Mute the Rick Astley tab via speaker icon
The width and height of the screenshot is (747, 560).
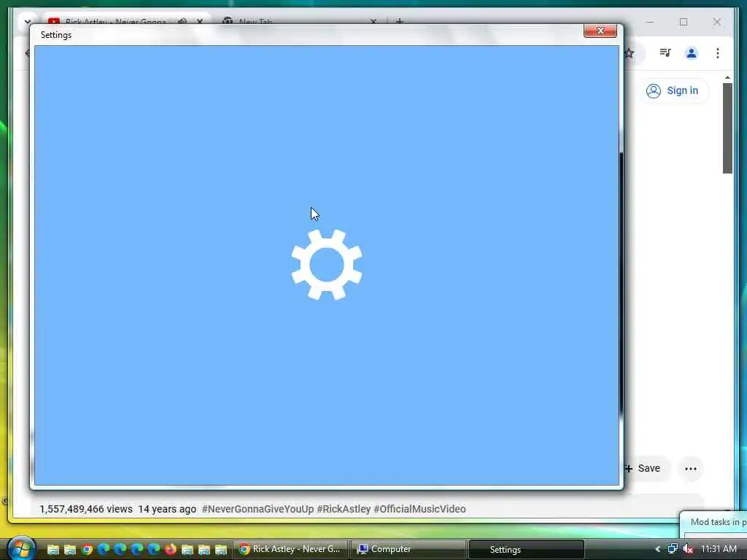182,21
